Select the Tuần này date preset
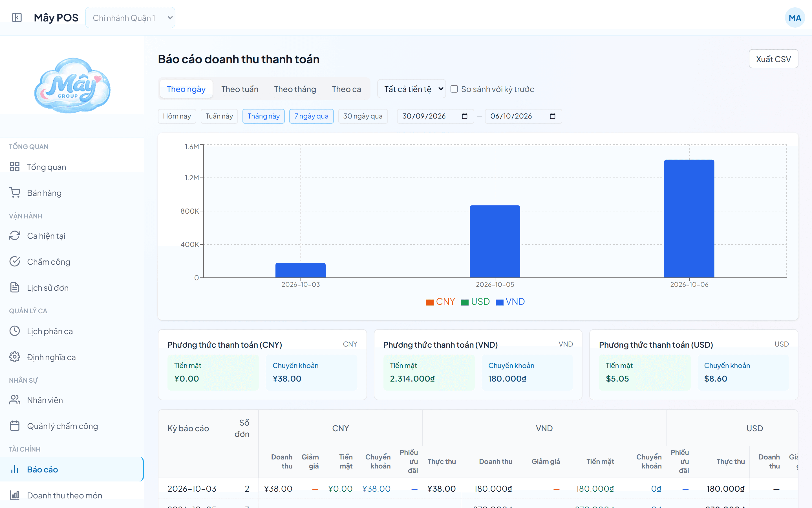Screen dimensions: 812x508 [219, 116]
